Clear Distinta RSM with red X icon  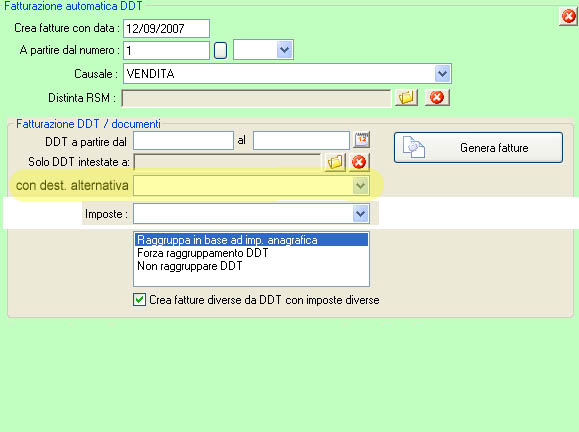point(437,97)
